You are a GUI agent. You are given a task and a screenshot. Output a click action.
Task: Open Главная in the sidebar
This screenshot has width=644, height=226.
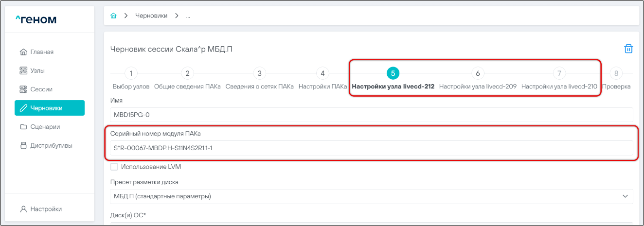(41, 52)
